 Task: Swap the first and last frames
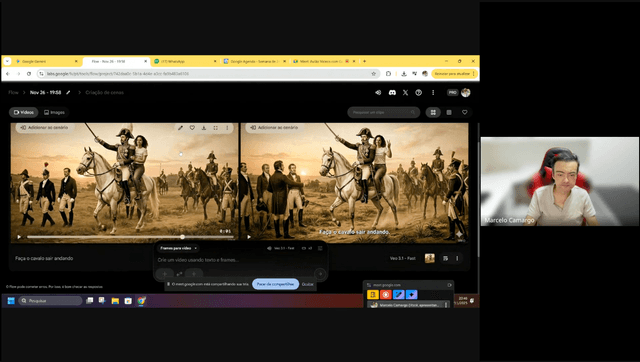point(179,274)
